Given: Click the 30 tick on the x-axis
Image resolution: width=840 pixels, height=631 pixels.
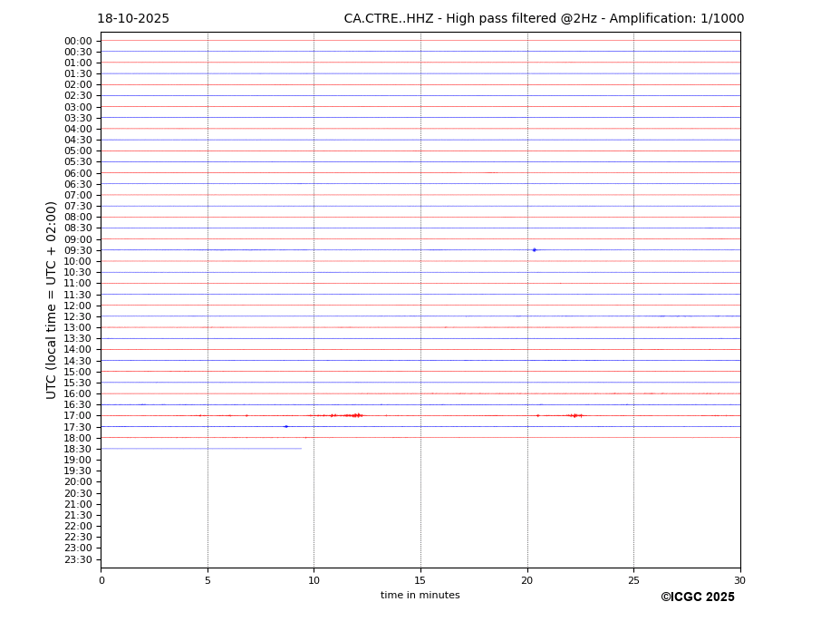Looking at the screenshot, I should [x=739, y=580].
